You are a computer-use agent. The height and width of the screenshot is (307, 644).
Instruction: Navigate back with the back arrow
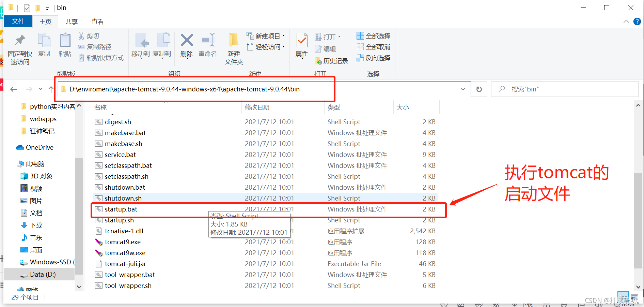[x=13, y=89]
